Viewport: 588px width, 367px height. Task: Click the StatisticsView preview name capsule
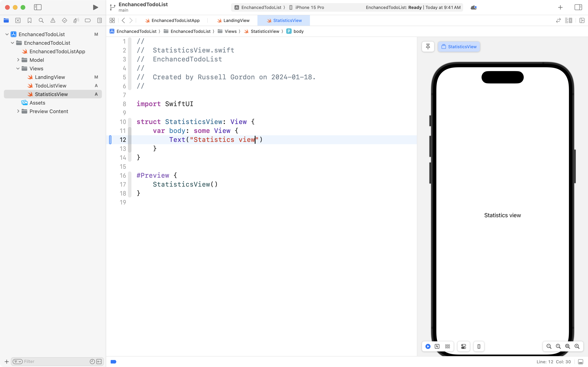click(459, 47)
